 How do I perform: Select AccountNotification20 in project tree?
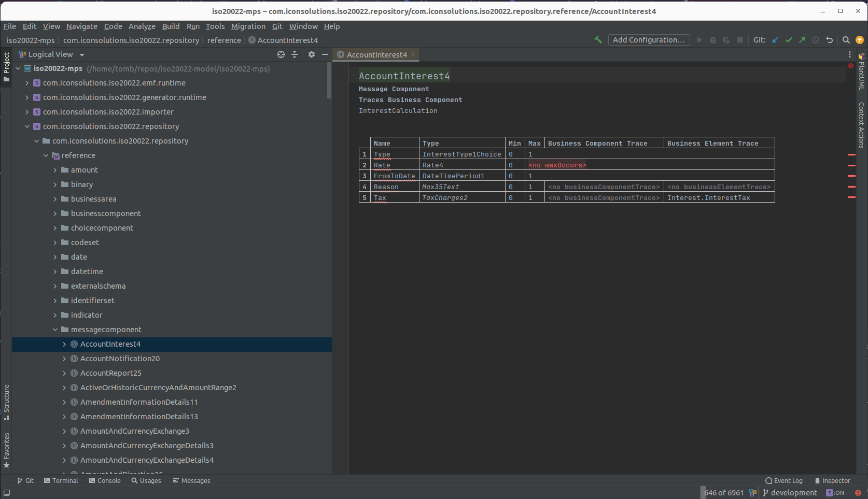point(120,359)
